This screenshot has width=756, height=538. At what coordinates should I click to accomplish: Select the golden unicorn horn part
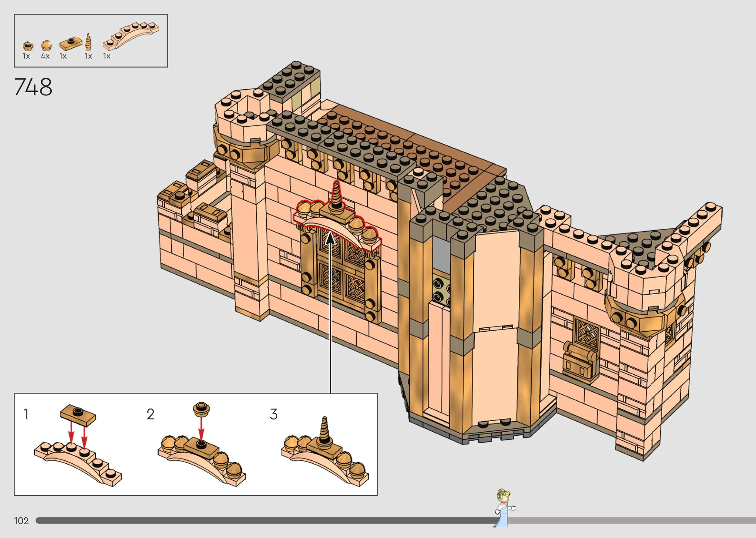tap(89, 42)
